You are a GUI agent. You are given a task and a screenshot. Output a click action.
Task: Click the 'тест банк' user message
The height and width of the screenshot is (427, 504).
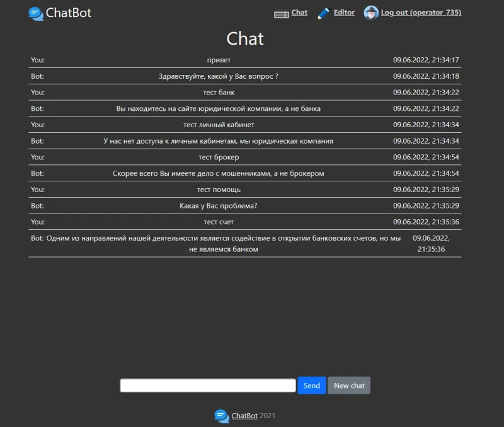click(219, 93)
